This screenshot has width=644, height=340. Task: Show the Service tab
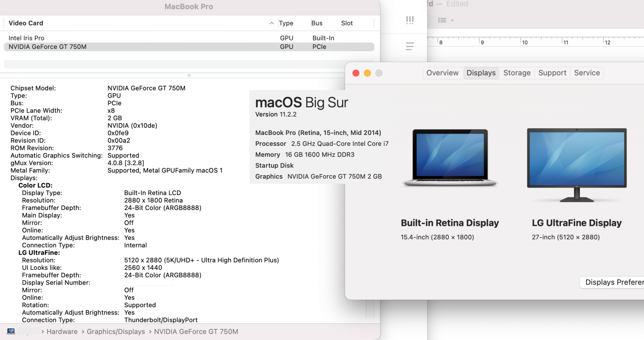point(587,73)
